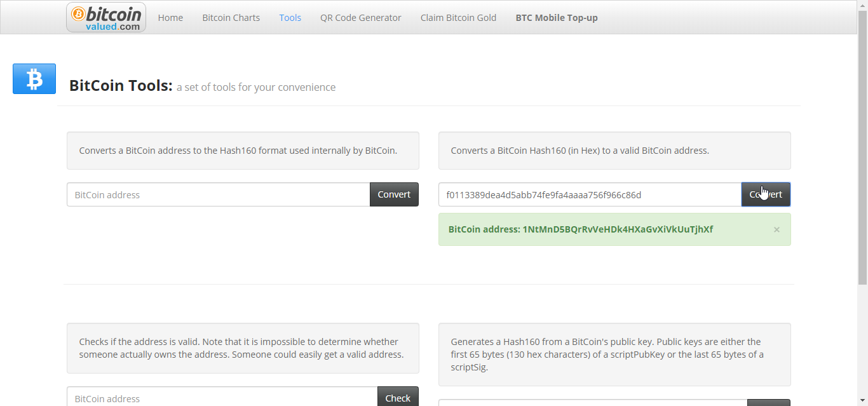This screenshot has height=406, width=868.
Task: Click the subtitle "a set of tools for your convenience"
Action: (256, 87)
